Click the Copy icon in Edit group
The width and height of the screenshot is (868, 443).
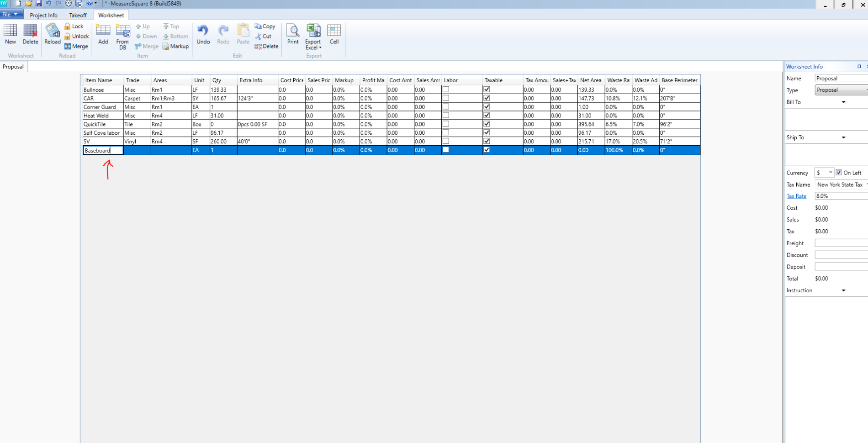tap(265, 26)
